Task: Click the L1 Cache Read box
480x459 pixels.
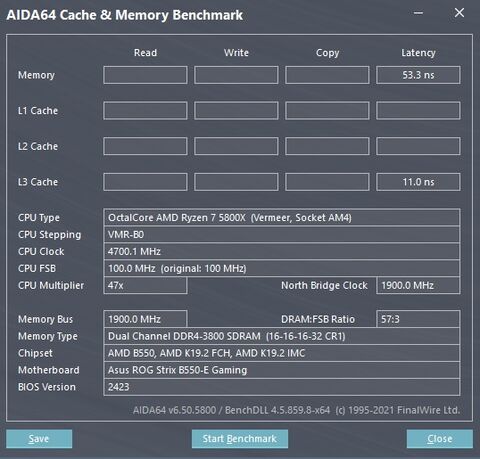Action: pyautogui.click(x=145, y=111)
